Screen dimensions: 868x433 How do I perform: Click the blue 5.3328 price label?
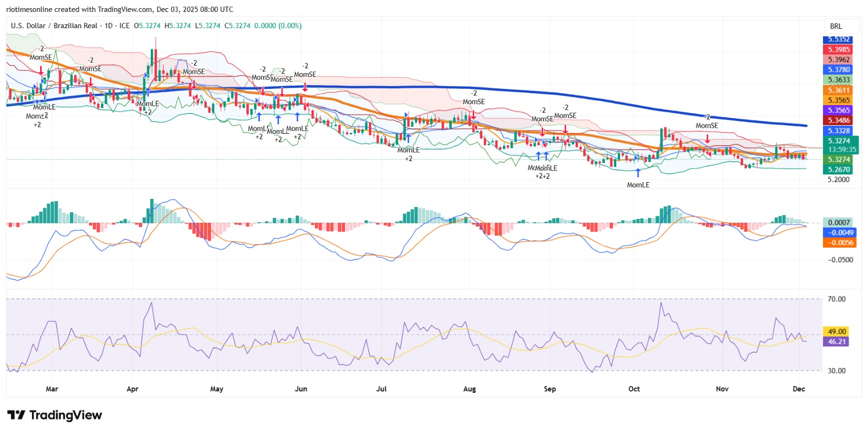838,131
